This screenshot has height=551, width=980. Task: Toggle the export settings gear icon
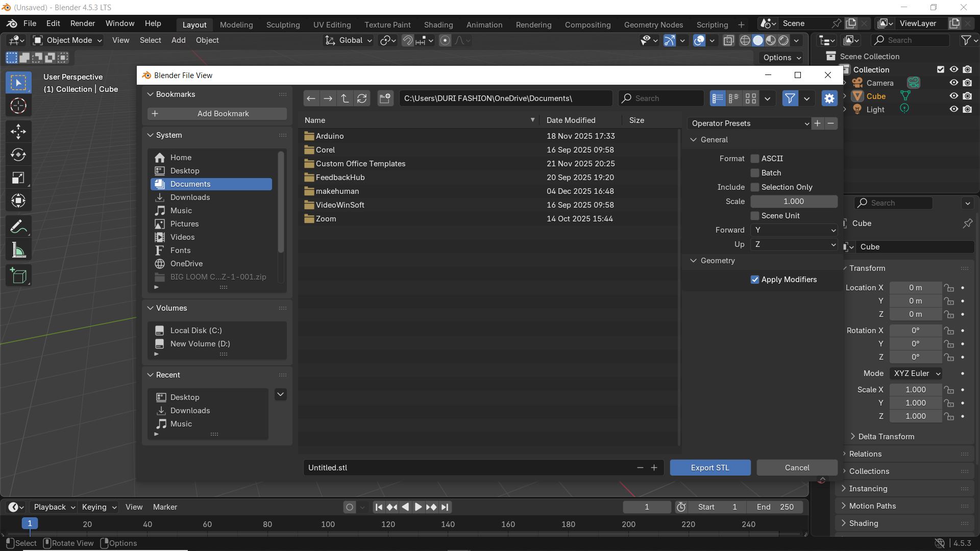point(829,98)
